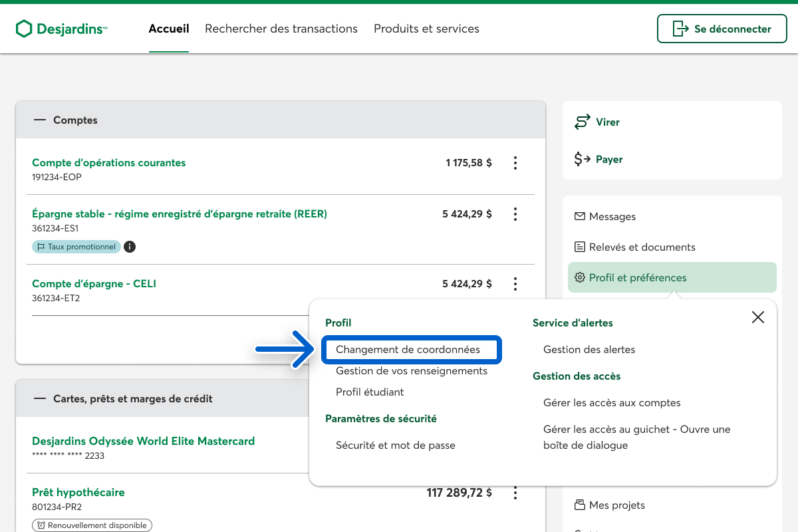Open options menu for Compte d'opérations courantes

point(515,163)
